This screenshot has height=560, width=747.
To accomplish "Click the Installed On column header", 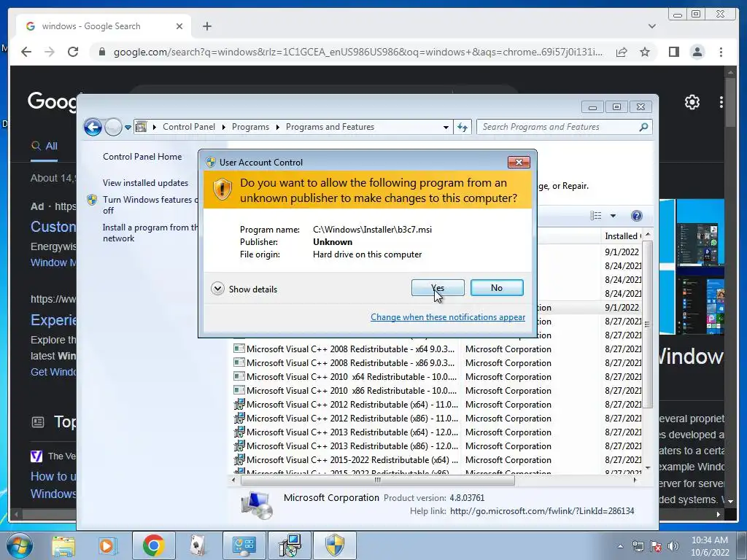I will point(622,236).
